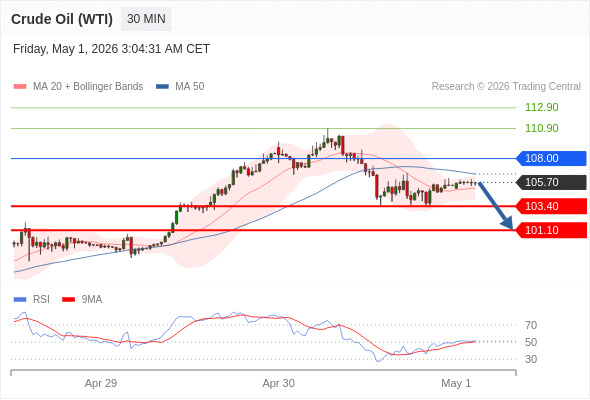Click the Apr 29 date axis label
The image size is (590, 400).
tap(101, 383)
